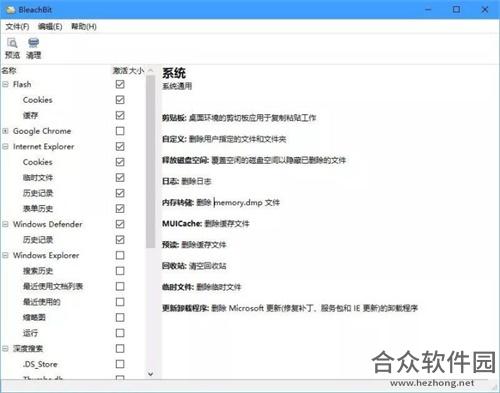Check the 最近使用文档列表 checkbox
The height and width of the screenshot is (393, 500).
120,286
